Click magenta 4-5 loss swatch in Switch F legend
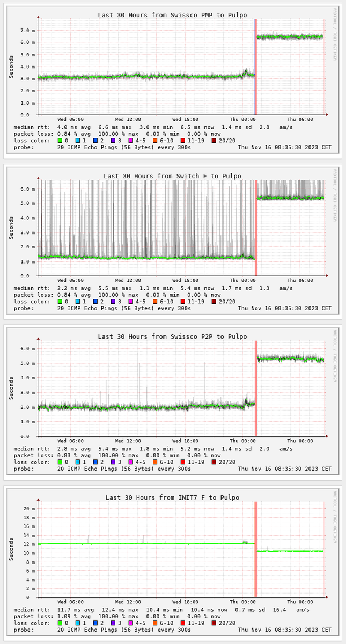The height and width of the screenshot is (644, 346). [x=131, y=302]
